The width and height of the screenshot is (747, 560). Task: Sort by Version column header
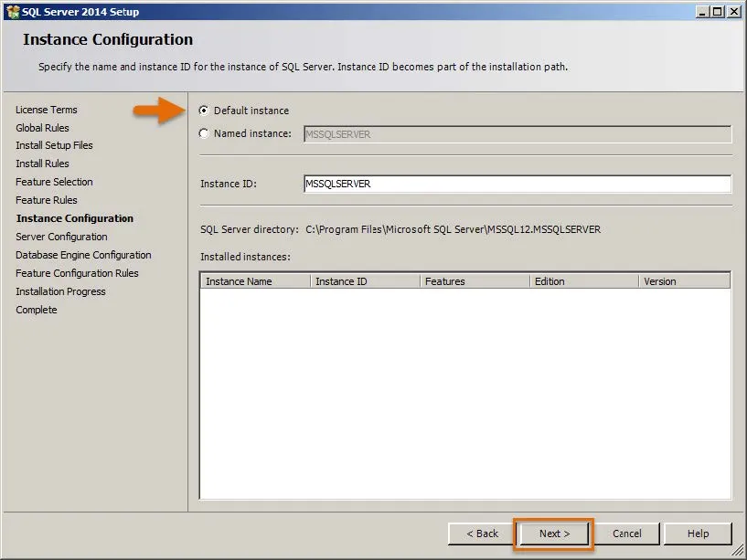point(684,281)
